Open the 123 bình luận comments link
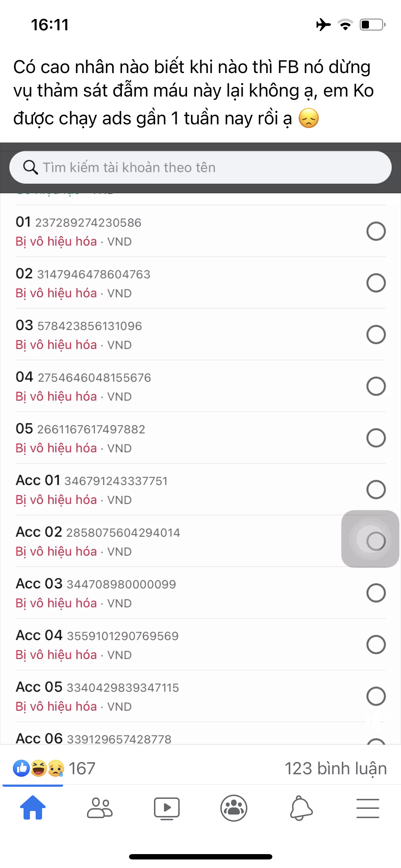The height and width of the screenshot is (868, 401). coord(335,769)
